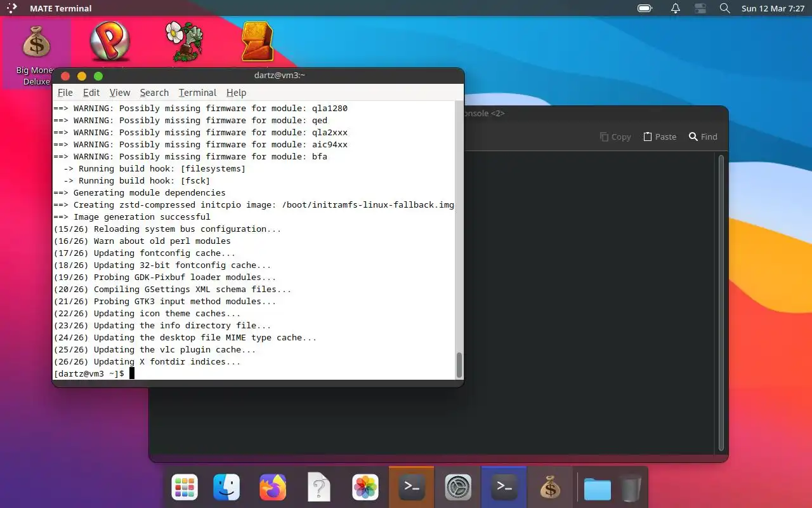Click the "(17/26) Updating fontconfig cache..." line
The image size is (812, 508).
tap(145, 253)
